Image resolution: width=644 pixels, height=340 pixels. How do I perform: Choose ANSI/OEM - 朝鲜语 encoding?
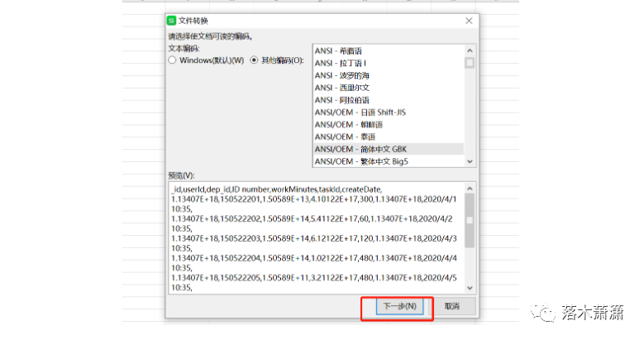point(389,125)
